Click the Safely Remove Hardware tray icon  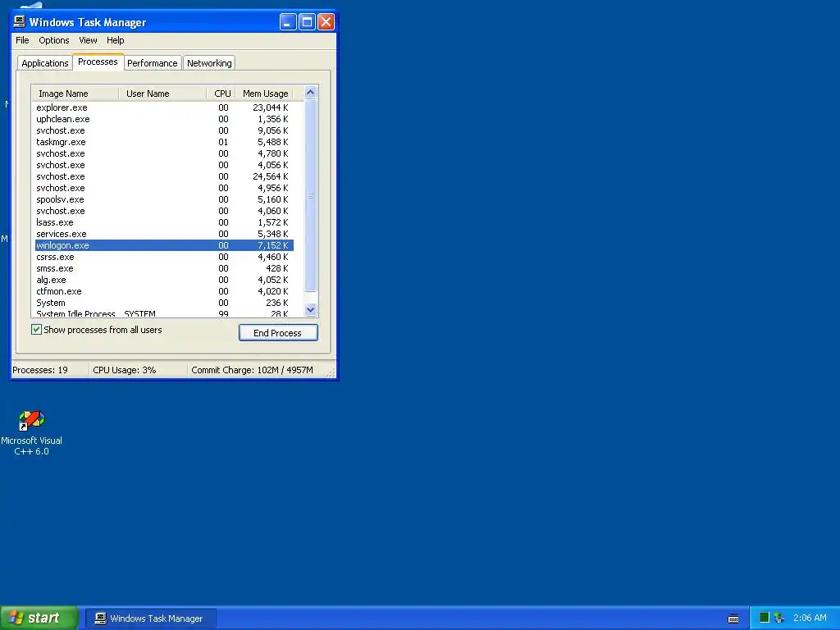[779, 619]
